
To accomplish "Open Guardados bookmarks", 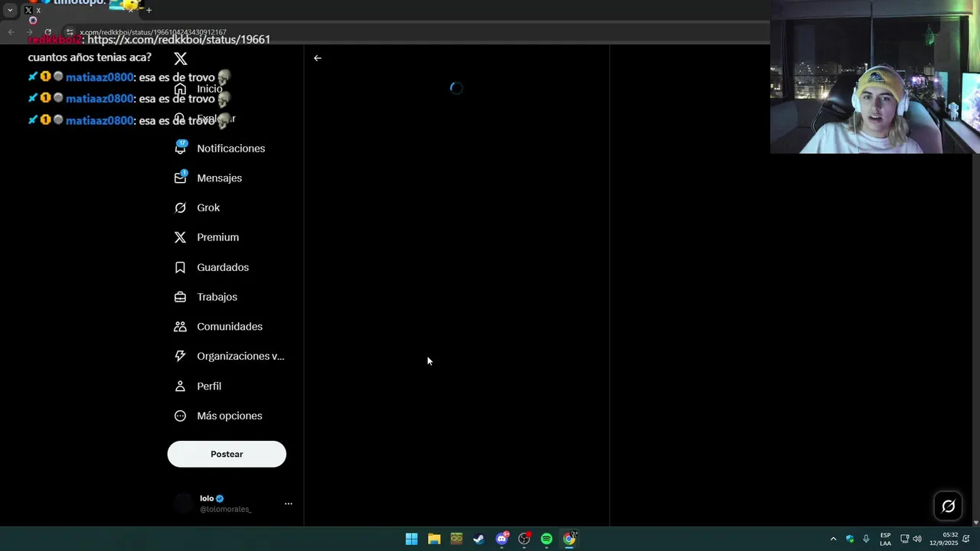I will pyautogui.click(x=211, y=267).
